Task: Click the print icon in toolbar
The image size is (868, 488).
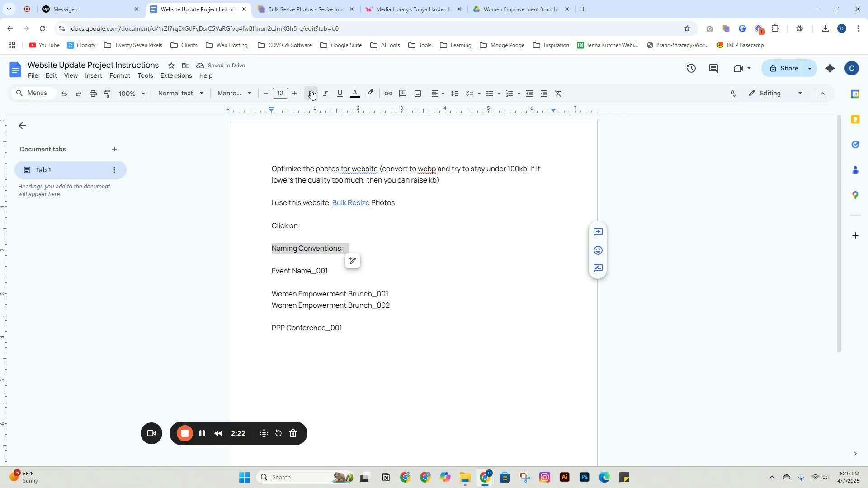Action: click(93, 94)
